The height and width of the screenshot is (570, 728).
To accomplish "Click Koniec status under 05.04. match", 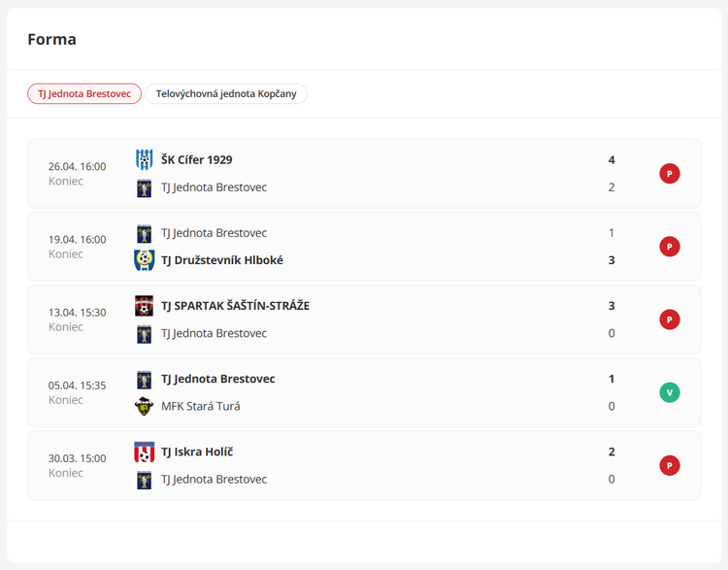I will click(65, 400).
